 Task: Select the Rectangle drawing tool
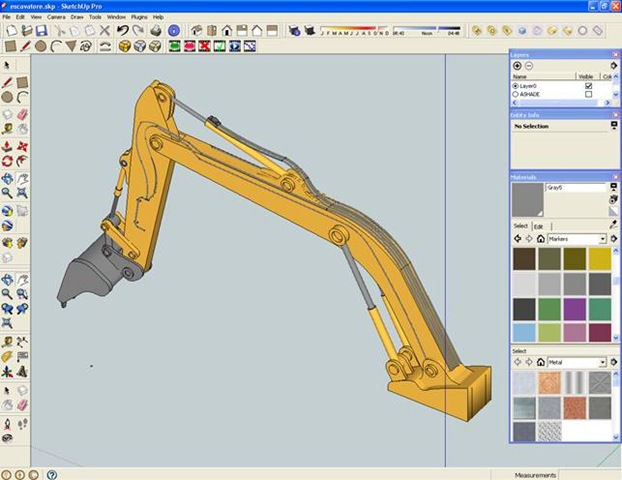coord(10,46)
